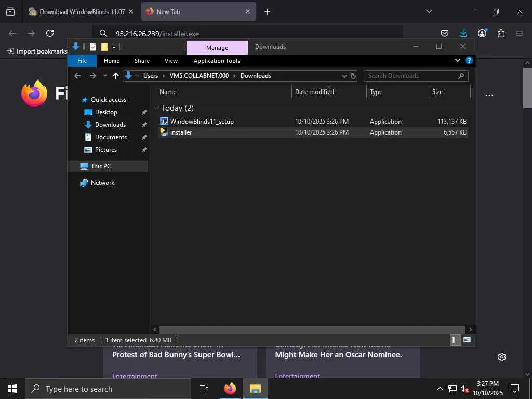Click Users in the address breadcrumb

pos(151,76)
